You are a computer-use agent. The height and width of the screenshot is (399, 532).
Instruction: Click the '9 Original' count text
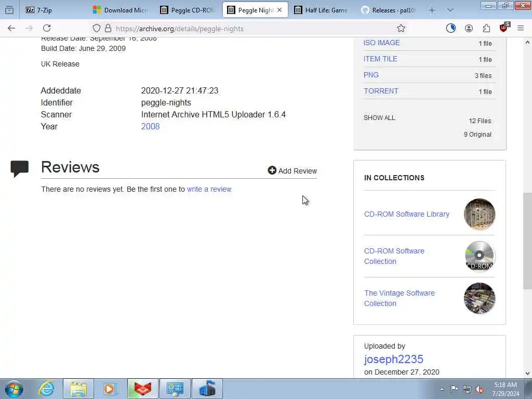pyautogui.click(x=478, y=135)
